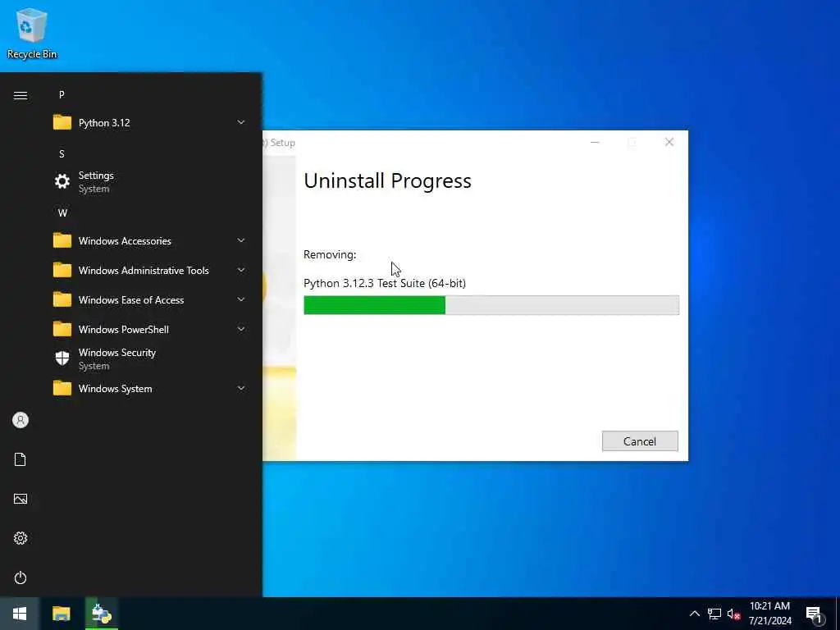Open the notification center icon
The width and height of the screenshot is (840, 630).
[x=815, y=615]
